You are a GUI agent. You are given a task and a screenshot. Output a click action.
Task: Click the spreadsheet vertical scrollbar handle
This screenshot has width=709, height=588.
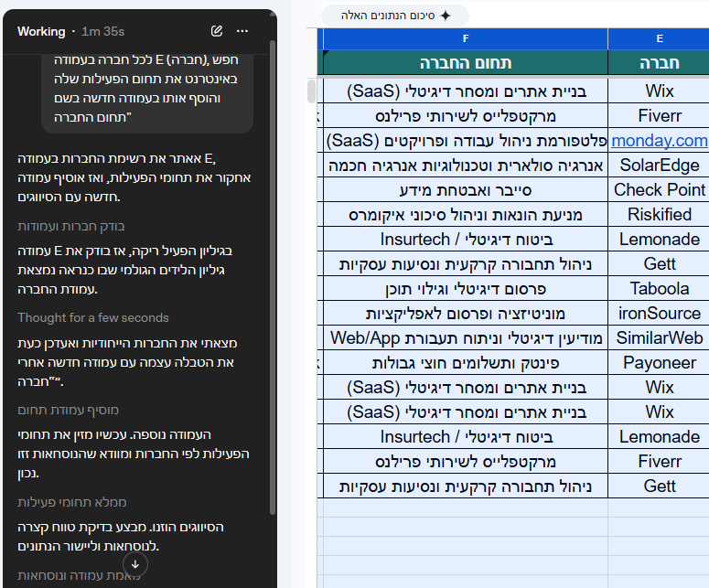click(x=311, y=91)
